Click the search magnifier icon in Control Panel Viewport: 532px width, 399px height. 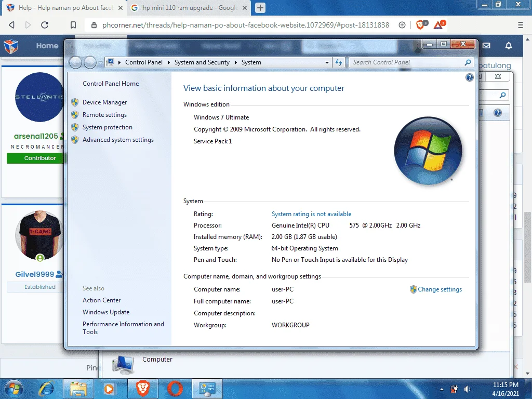pos(468,62)
